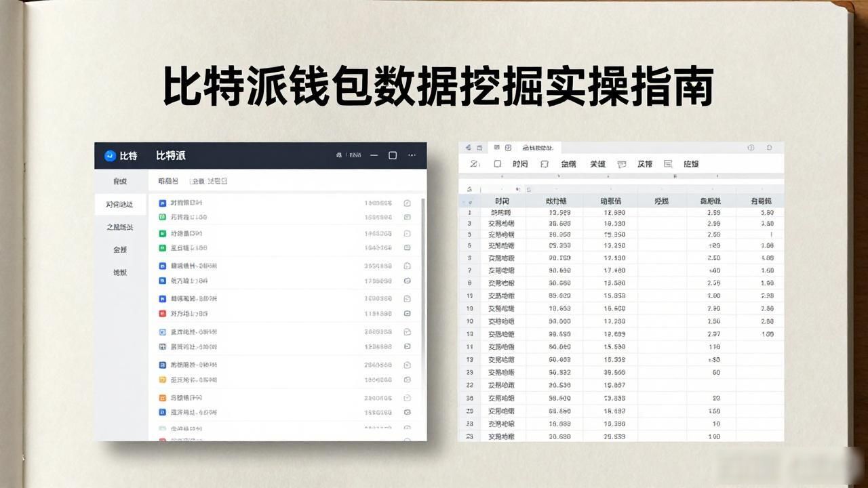Click the 关键 item in spreadsheet toolbar
Viewport: 868px width, 488px height.
point(597,164)
